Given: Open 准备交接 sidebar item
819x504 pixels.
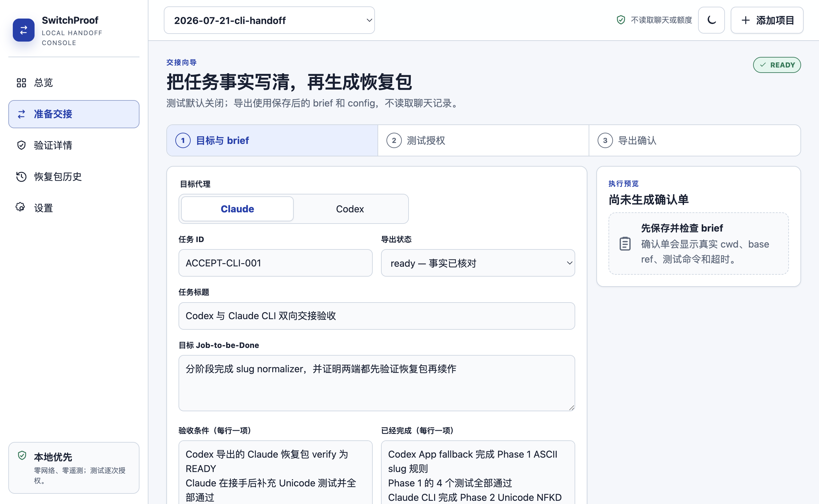Looking at the screenshot, I should click(74, 114).
